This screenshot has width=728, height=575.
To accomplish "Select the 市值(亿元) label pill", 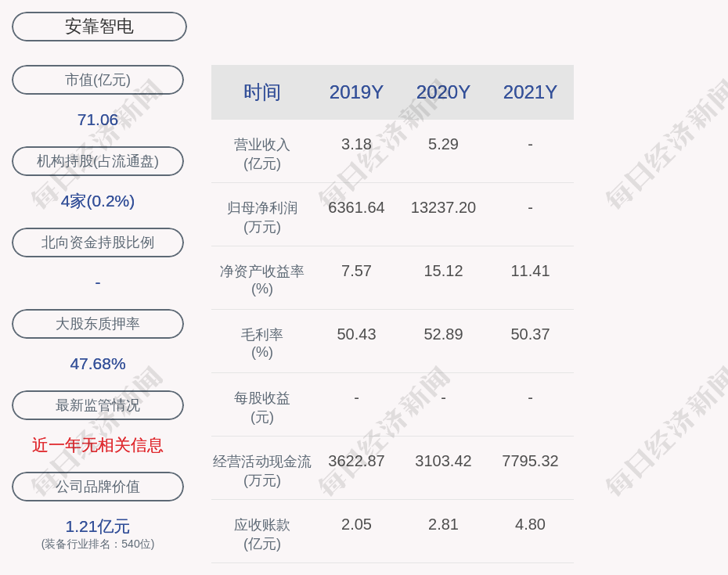I will (98, 80).
